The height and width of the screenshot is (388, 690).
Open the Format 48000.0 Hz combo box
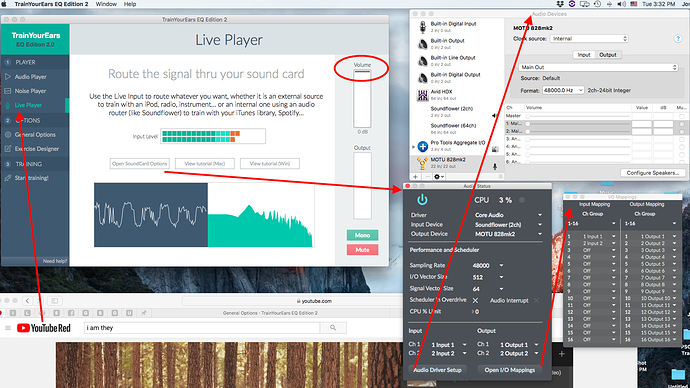click(563, 90)
